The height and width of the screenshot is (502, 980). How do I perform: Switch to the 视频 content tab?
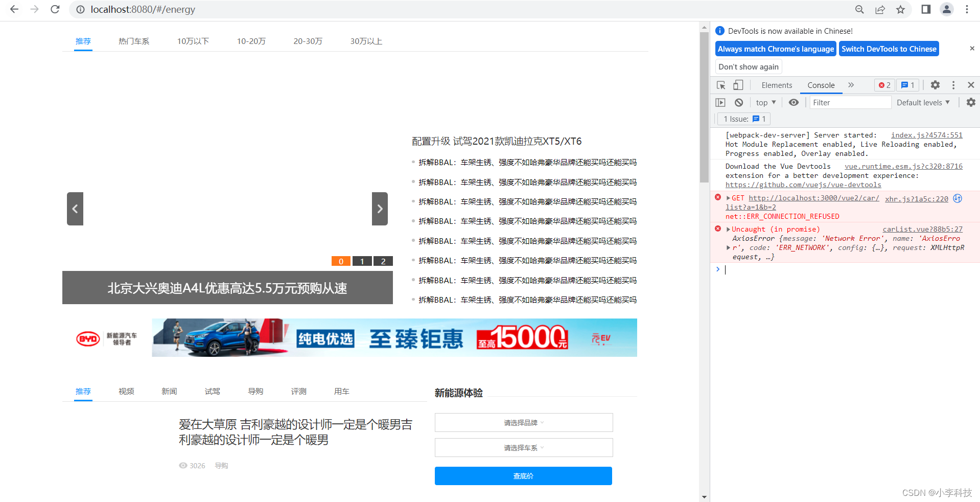coord(126,391)
